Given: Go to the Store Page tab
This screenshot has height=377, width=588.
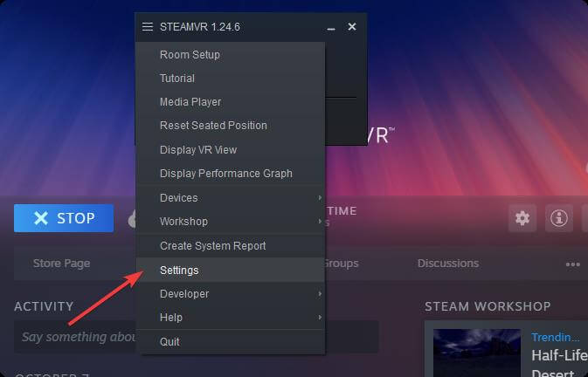Looking at the screenshot, I should [x=61, y=264].
